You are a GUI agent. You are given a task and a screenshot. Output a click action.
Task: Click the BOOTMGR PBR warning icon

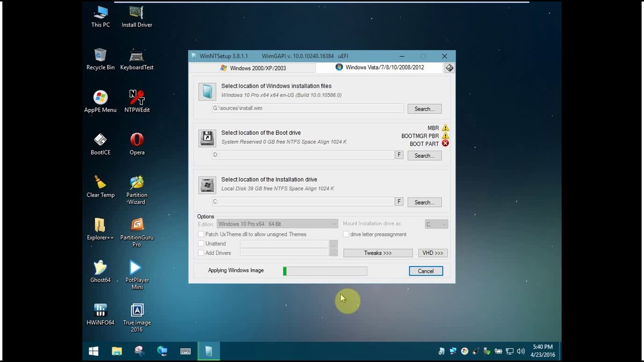click(x=445, y=136)
